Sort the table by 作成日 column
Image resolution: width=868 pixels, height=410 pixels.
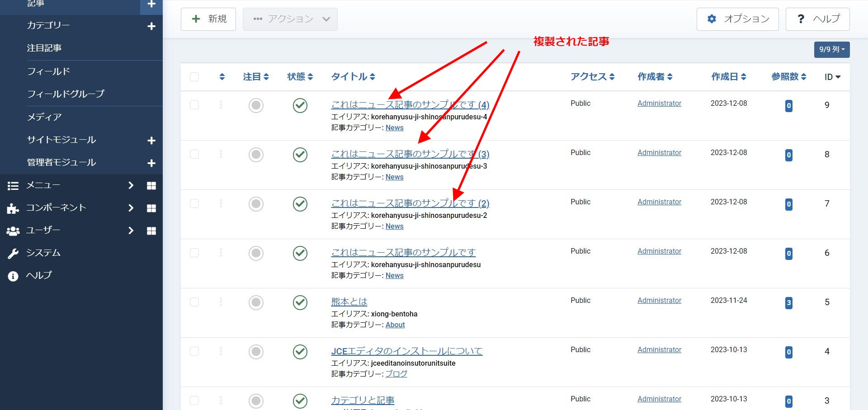tap(728, 77)
